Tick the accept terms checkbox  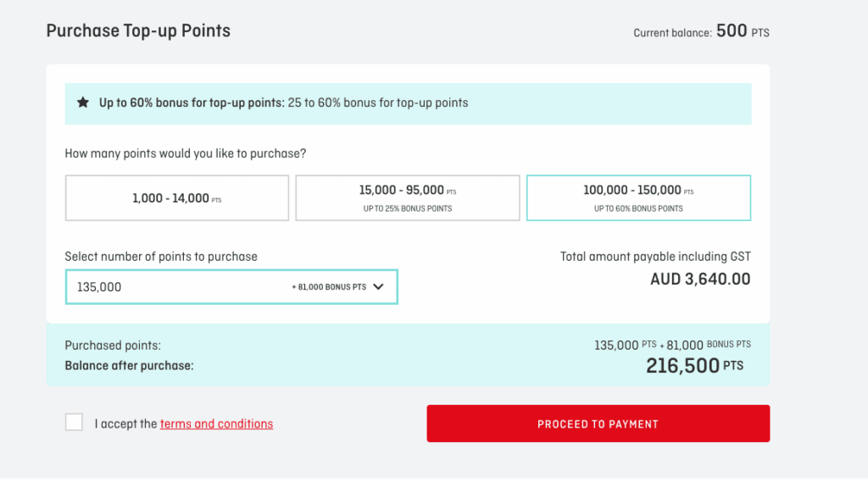pos(74,423)
